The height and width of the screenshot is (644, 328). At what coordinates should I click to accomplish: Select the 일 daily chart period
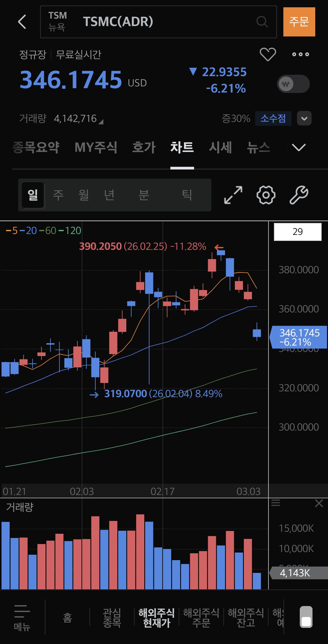click(x=33, y=195)
